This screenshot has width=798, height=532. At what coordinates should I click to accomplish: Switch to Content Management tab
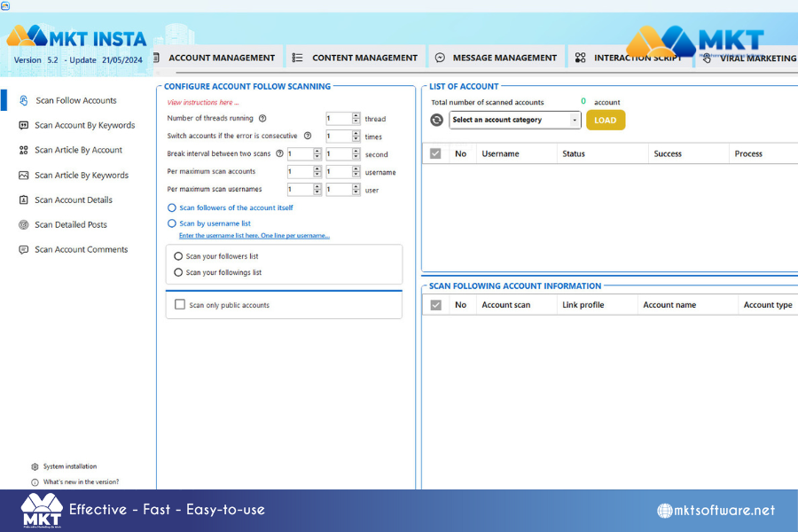click(x=357, y=58)
